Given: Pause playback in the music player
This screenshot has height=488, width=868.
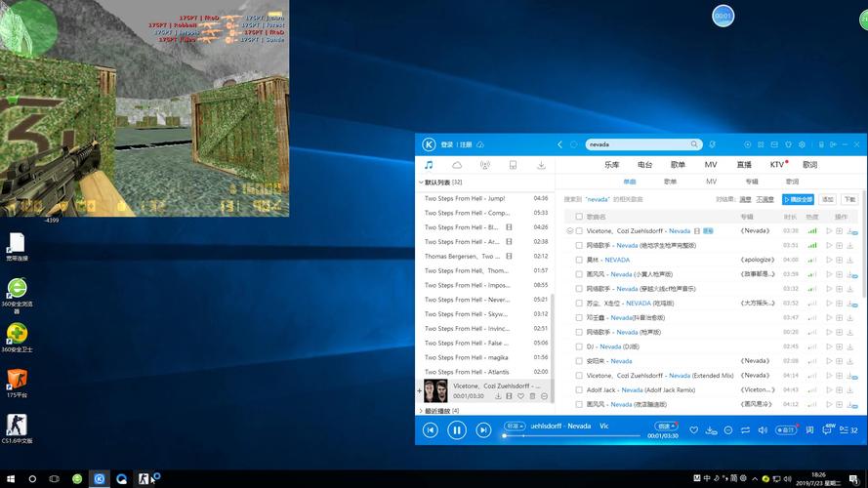Looking at the screenshot, I should [457, 429].
